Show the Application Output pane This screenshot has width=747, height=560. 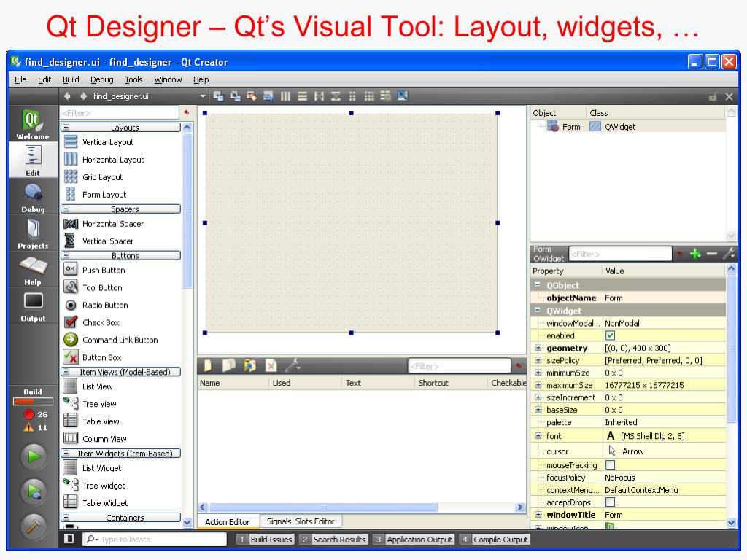coord(414,540)
